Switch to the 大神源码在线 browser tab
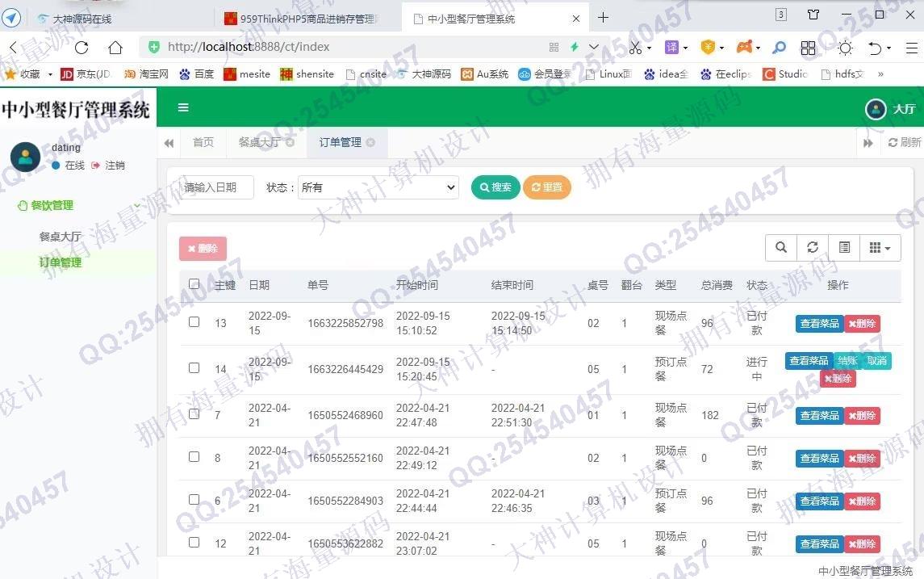 point(82,19)
